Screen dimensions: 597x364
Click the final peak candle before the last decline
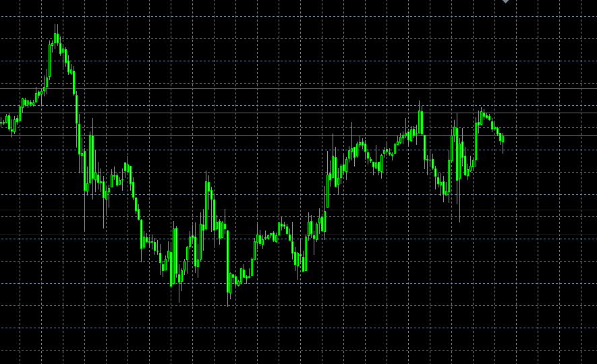[x=482, y=115]
